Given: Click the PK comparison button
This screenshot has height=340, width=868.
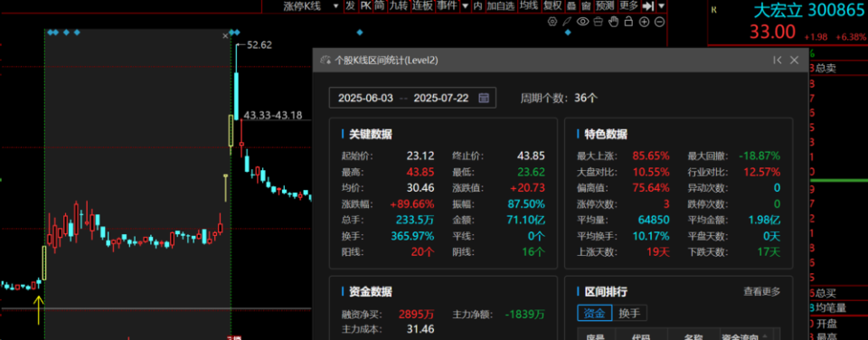Looking at the screenshot, I should coord(365,5).
